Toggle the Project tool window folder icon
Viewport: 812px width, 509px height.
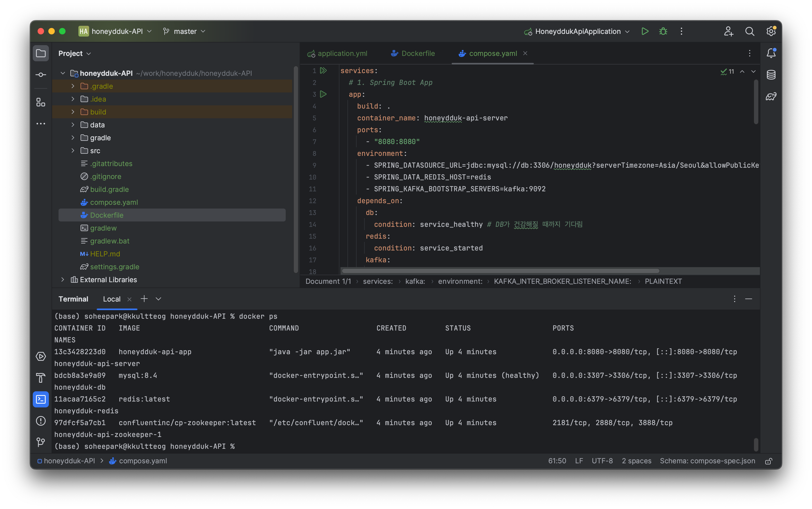(41, 53)
